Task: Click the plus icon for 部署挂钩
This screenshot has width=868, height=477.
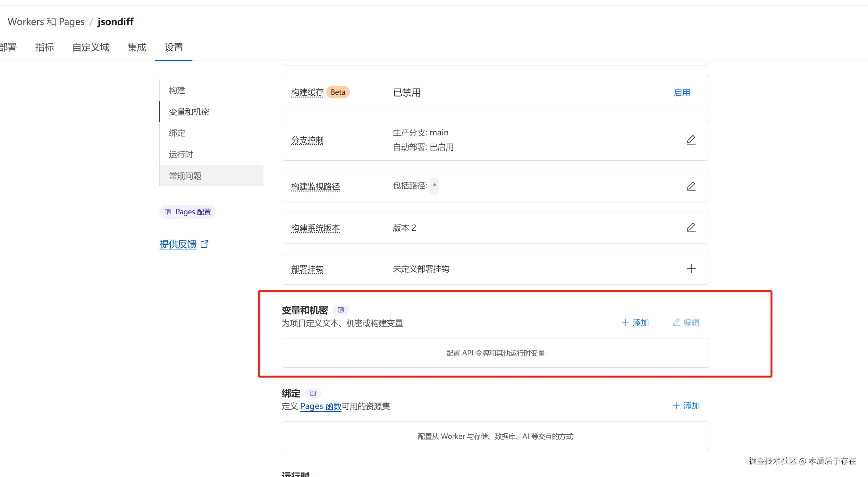Action: 691,269
